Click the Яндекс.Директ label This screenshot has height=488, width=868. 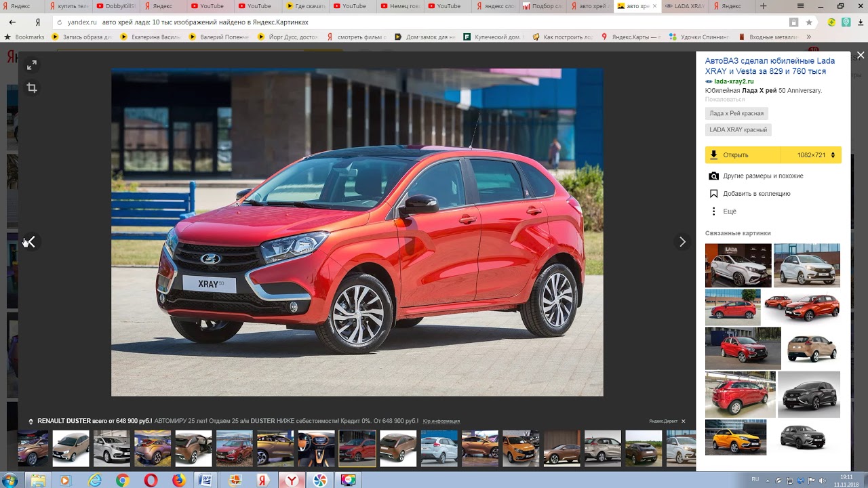(663, 422)
